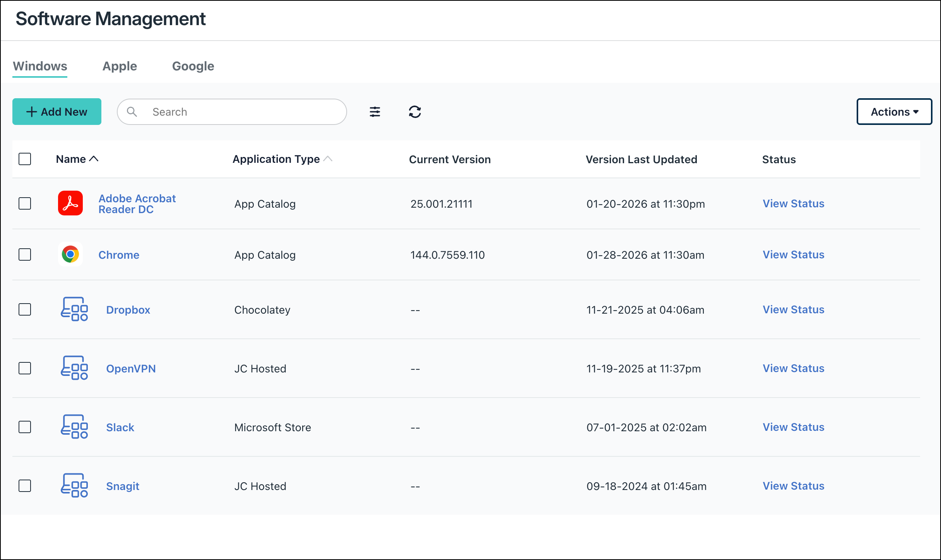Click the Slack application icon
941x560 pixels.
pyautogui.click(x=74, y=427)
